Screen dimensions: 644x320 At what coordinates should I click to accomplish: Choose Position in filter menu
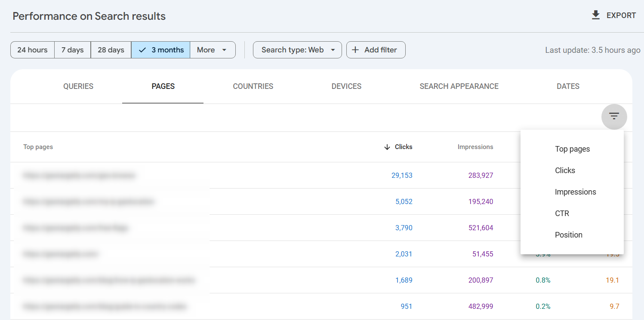572,235
